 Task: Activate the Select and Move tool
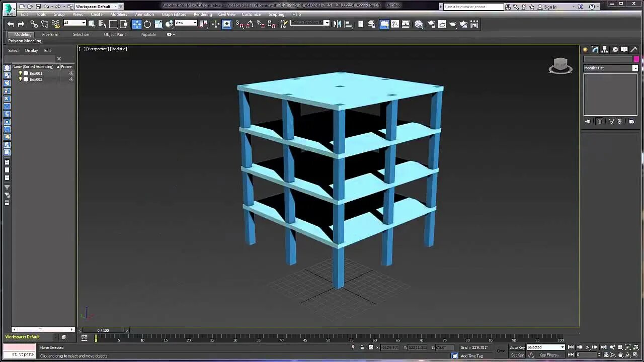(x=137, y=24)
